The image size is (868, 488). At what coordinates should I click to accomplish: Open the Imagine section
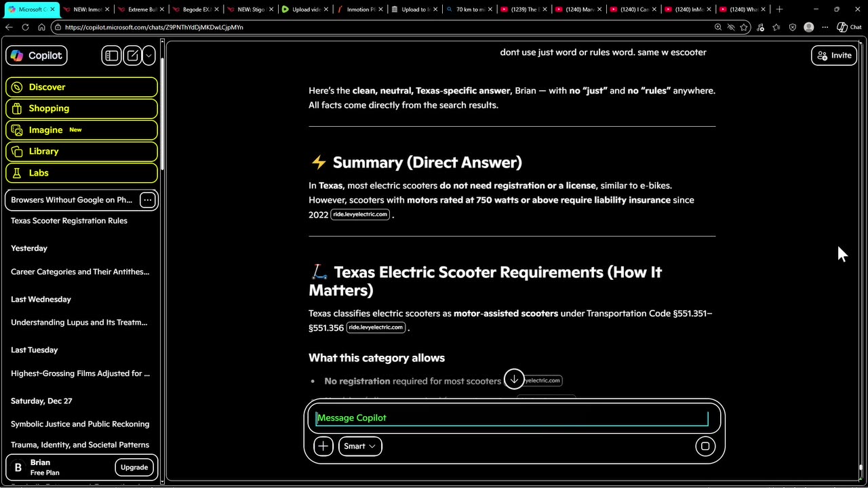tap(81, 129)
